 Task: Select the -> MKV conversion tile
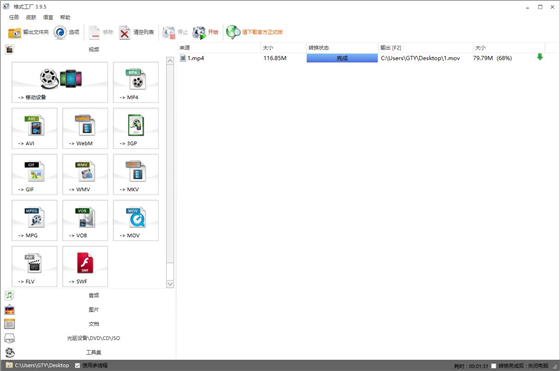(136, 175)
